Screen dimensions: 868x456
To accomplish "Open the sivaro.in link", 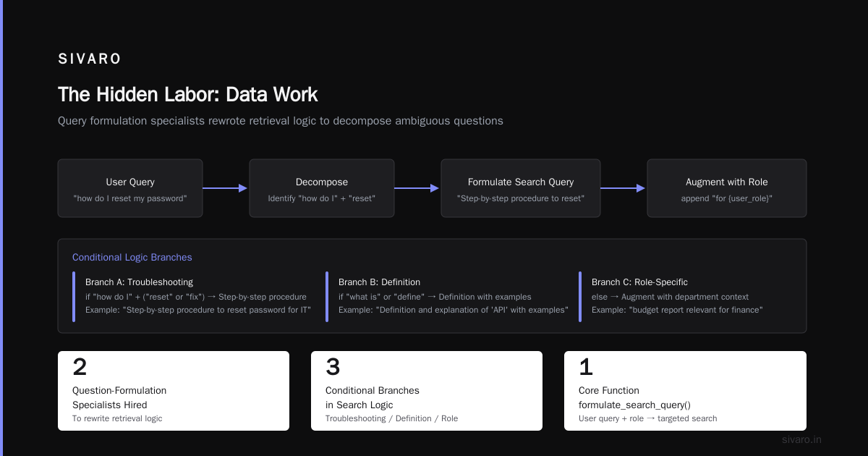I will [x=801, y=439].
